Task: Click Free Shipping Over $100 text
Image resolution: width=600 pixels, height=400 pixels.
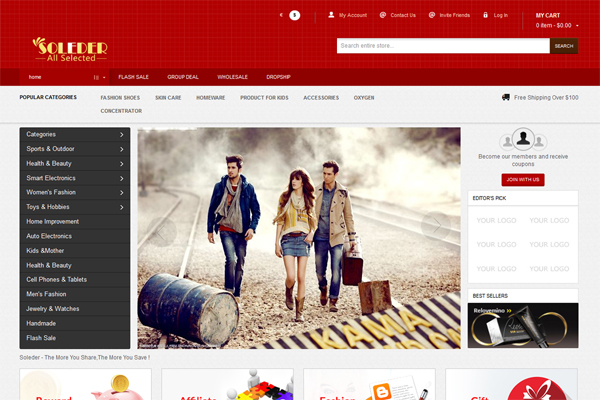Action: [546, 98]
